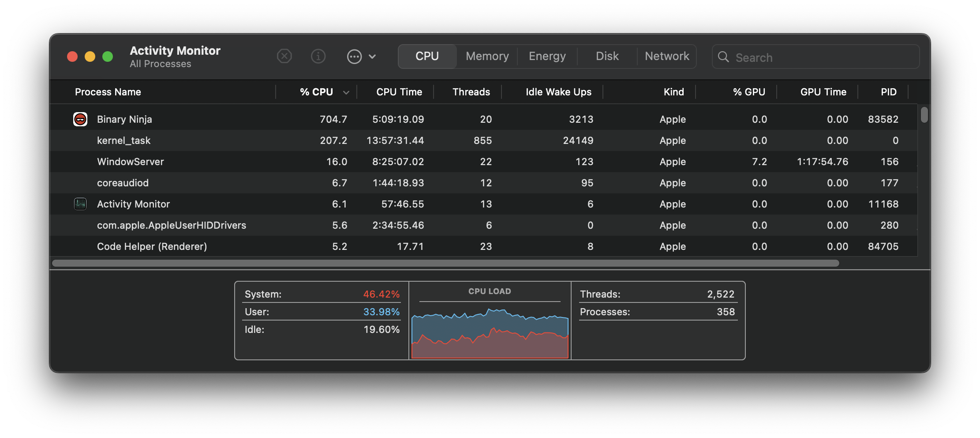
Task: Select the Binary Ninja process row
Action: tap(483, 119)
